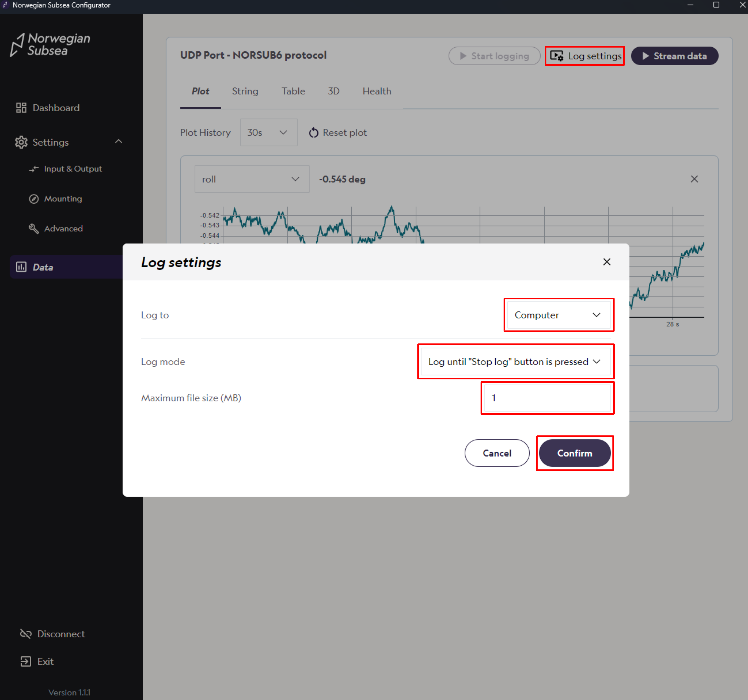748x700 pixels.
Task: Click the Disconnect icon
Action: 26,634
